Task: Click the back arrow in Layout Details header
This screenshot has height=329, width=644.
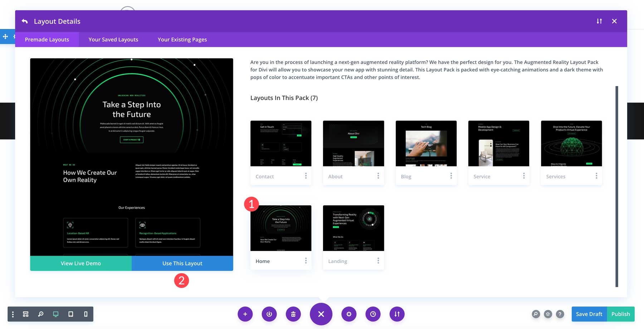Action: tap(24, 21)
